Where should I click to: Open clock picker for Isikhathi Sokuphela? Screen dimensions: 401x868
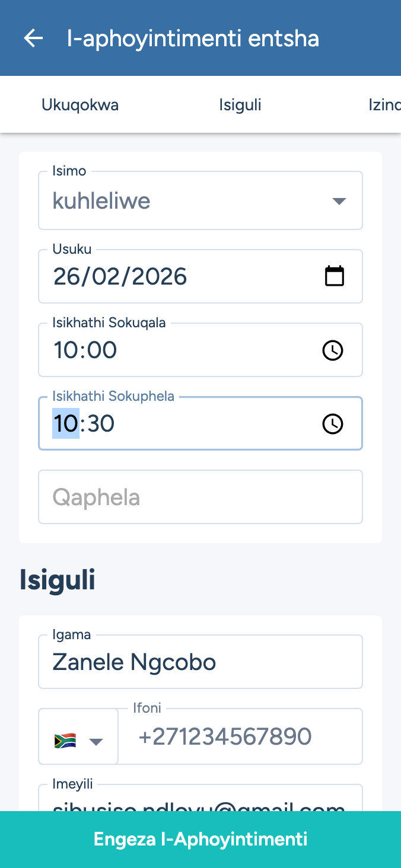click(333, 424)
